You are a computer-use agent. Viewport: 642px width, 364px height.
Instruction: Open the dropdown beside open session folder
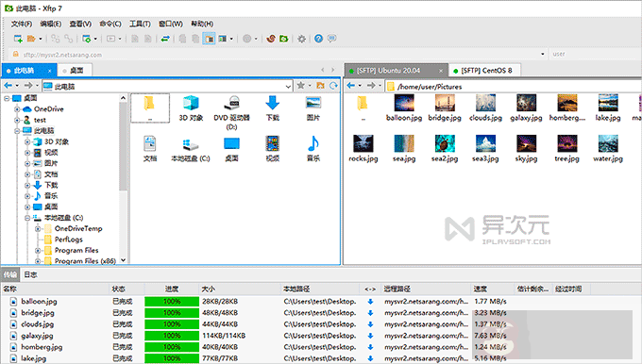[x=40, y=39]
